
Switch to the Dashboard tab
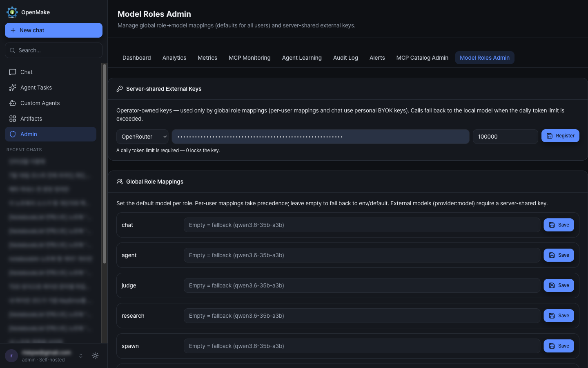click(x=137, y=58)
